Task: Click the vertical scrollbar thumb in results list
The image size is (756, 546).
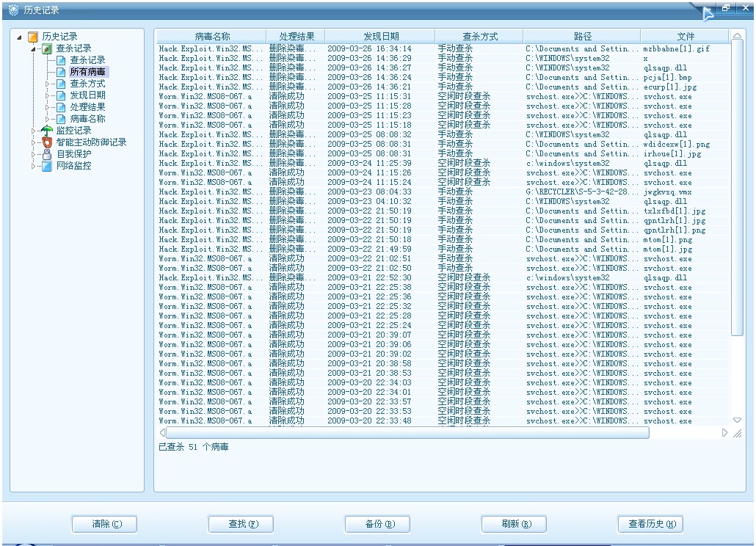Action: [737, 188]
